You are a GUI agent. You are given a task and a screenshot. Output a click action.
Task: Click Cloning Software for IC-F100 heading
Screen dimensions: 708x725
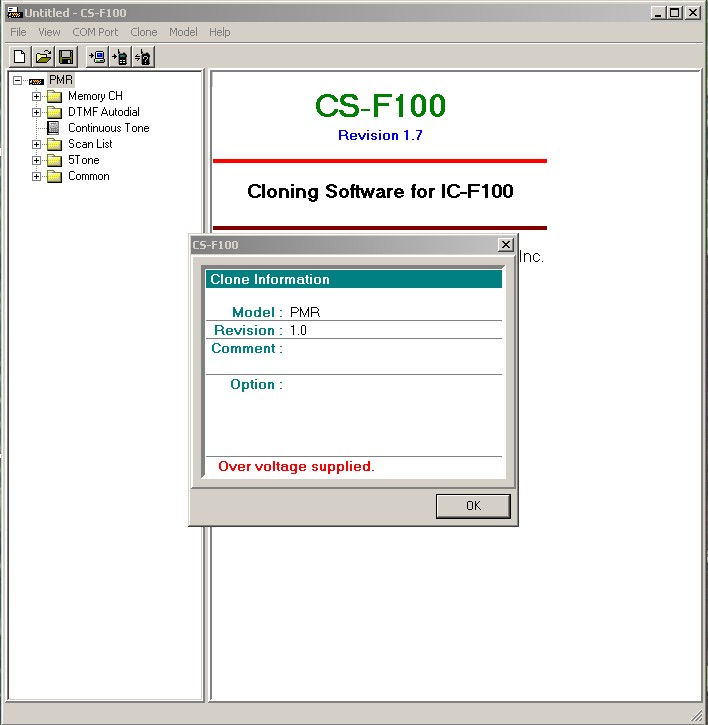[x=380, y=191]
